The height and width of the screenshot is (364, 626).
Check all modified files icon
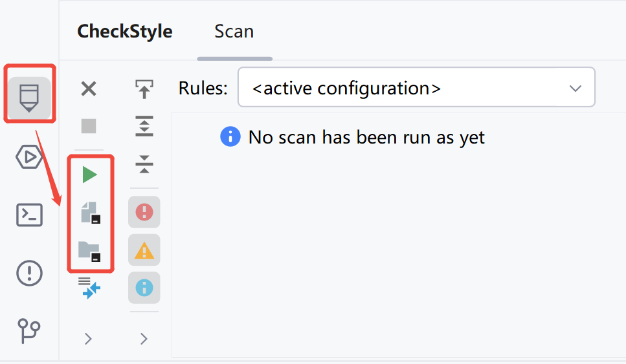click(x=89, y=288)
